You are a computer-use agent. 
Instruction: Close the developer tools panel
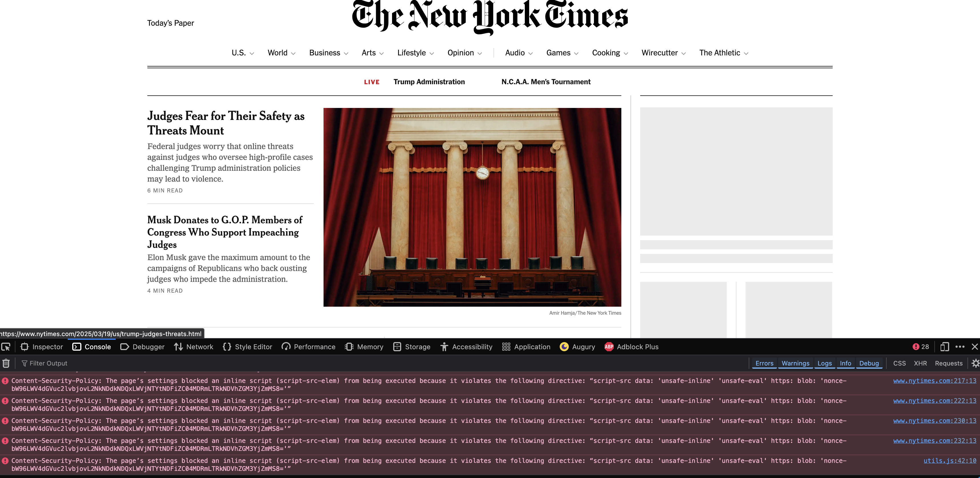tap(975, 347)
